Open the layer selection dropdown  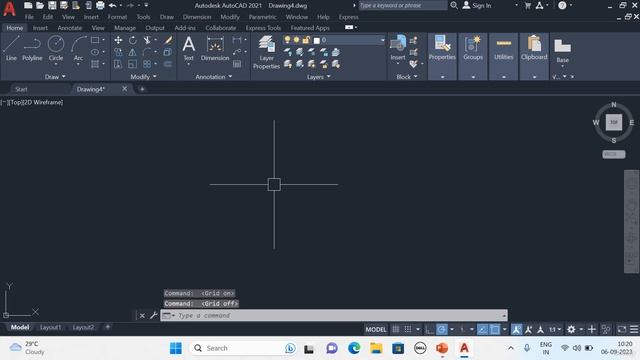point(382,40)
